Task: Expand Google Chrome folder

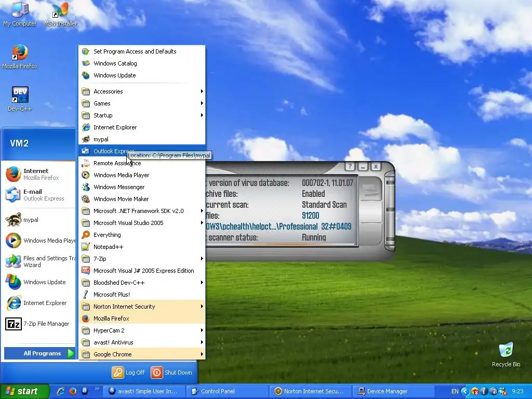Action: (142, 354)
